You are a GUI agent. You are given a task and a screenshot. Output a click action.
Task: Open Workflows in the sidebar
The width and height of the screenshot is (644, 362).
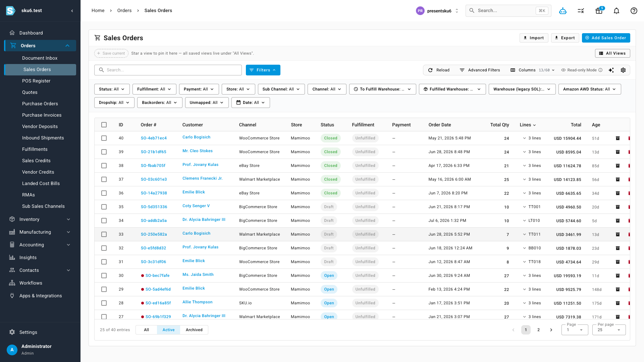tap(40, 283)
